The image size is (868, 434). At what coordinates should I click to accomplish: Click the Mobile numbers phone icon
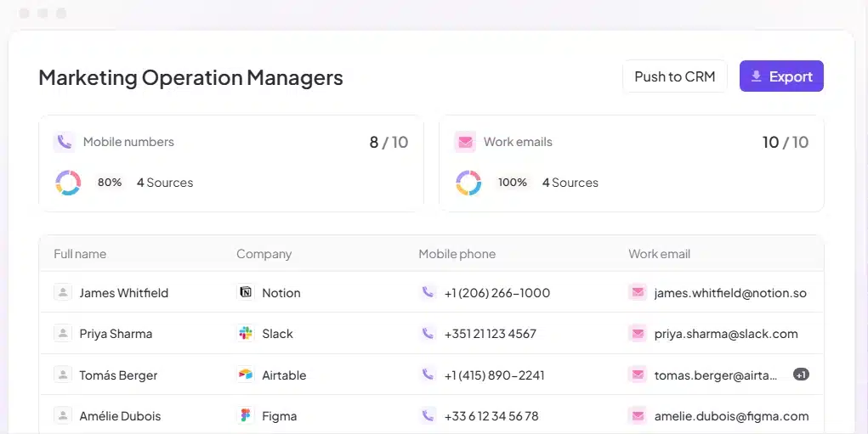65,142
